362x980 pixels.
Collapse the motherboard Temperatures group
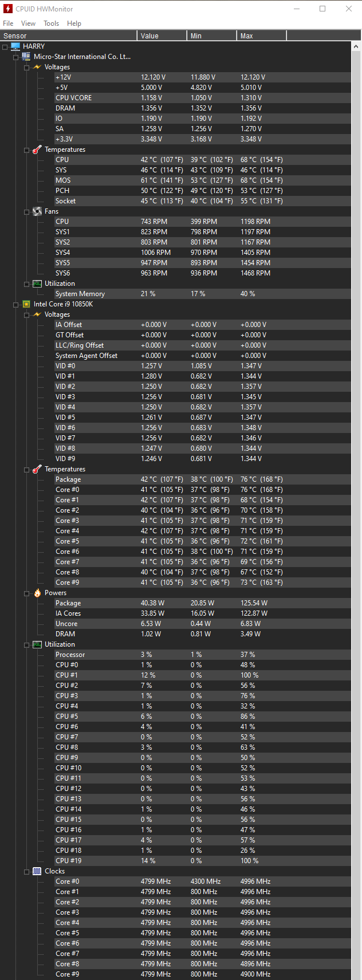27,149
